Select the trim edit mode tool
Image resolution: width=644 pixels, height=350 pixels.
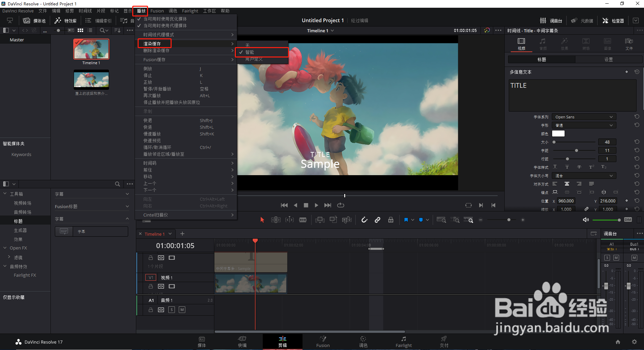(276, 220)
